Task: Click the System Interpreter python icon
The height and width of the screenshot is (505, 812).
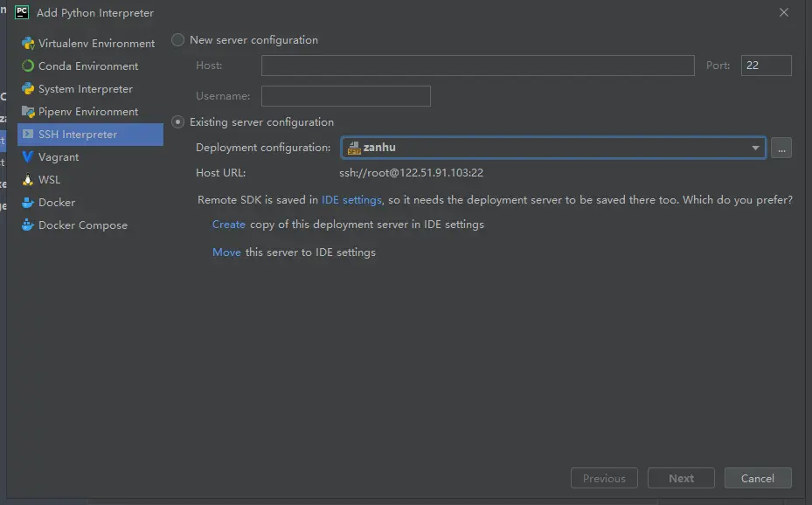Action: pyautogui.click(x=28, y=89)
